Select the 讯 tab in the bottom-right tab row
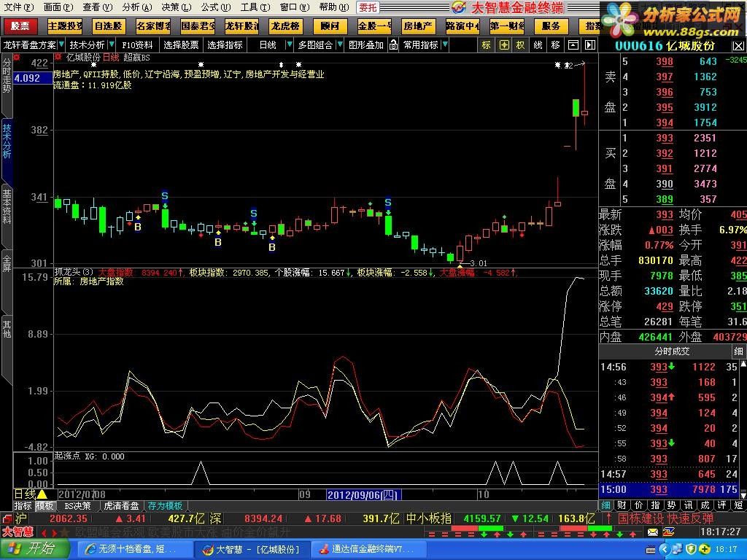Viewport: 747px width, 560px height. coord(689,505)
